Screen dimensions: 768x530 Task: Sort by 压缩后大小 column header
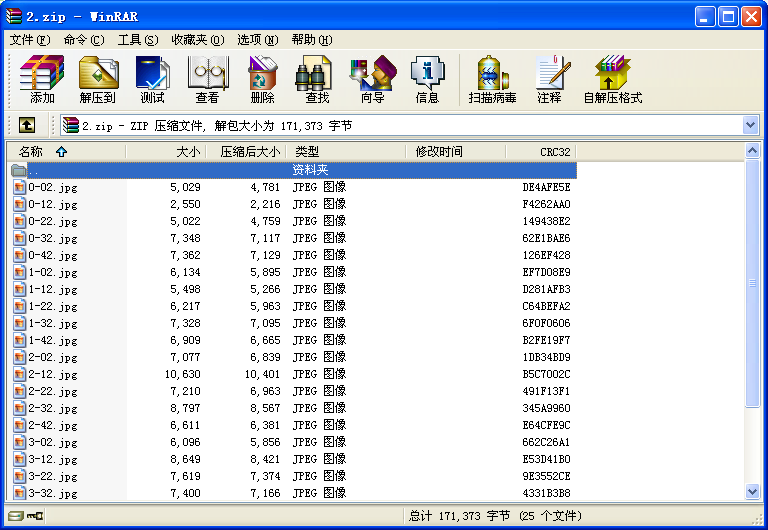pos(249,152)
